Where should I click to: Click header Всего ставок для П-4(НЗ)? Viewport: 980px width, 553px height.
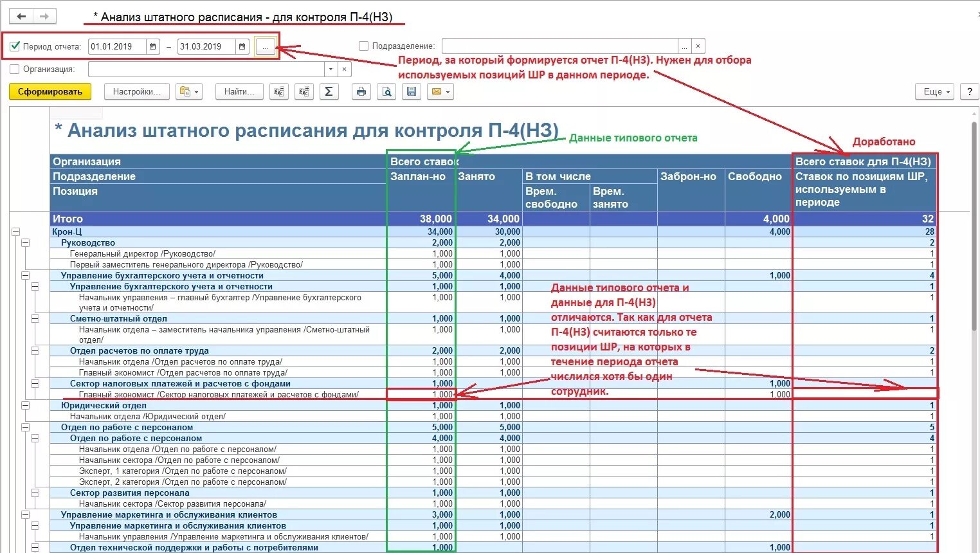863,161
